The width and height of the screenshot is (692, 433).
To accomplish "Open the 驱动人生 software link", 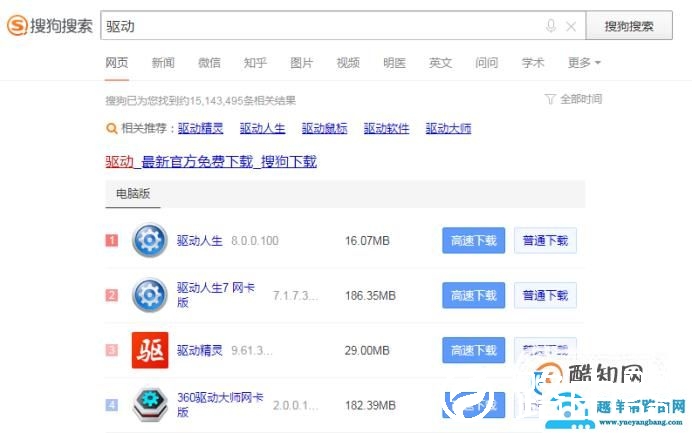I will point(199,241).
